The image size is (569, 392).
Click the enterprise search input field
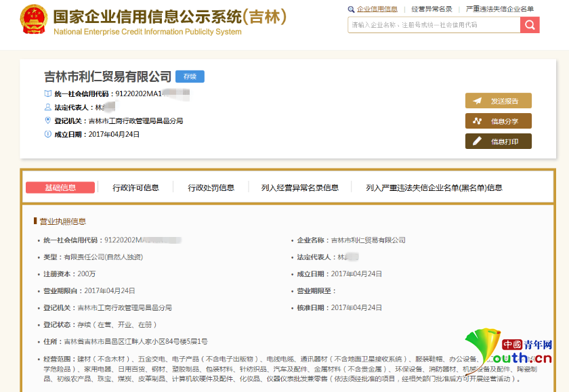[431, 25]
